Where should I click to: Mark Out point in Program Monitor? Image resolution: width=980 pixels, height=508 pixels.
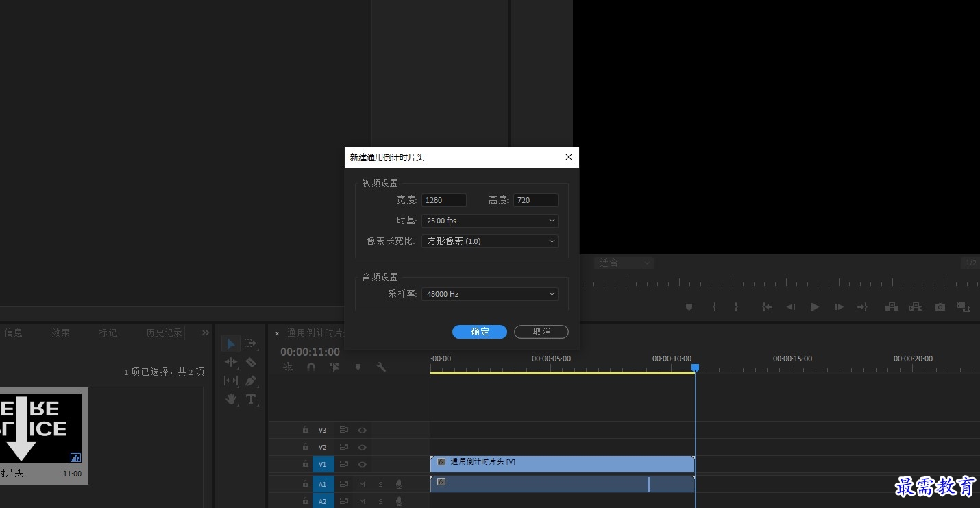[x=737, y=307]
